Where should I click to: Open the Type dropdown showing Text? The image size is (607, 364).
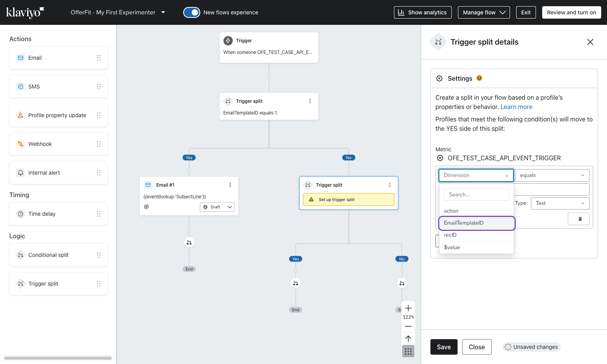[x=560, y=203]
